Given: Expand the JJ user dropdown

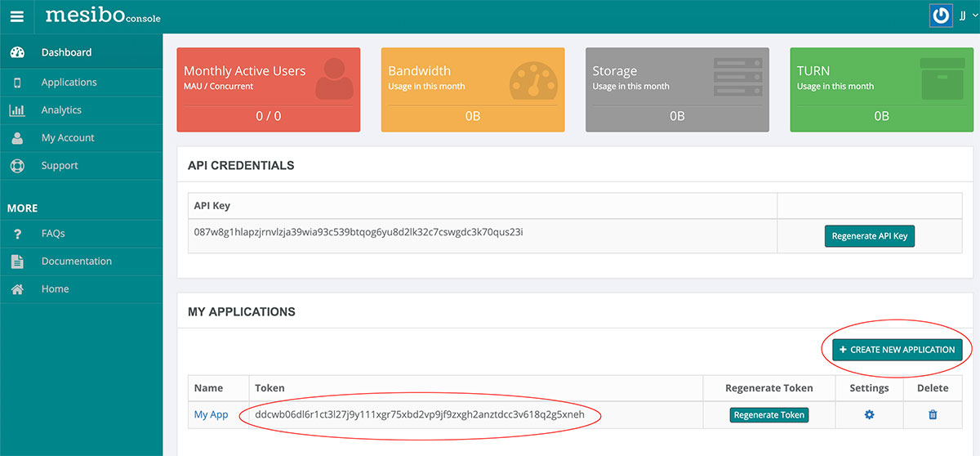Looking at the screenshot, I should [966, 16].
